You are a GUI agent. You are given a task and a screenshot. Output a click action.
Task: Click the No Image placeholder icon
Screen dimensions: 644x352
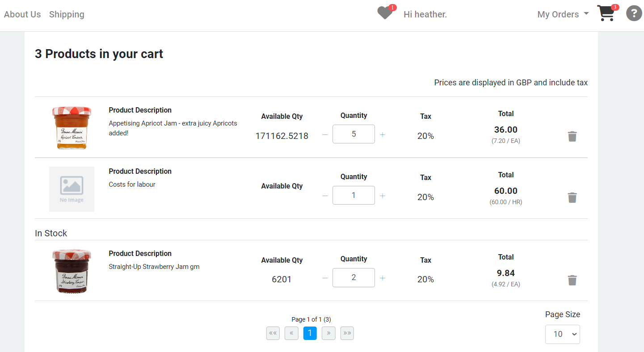(72, 189)
